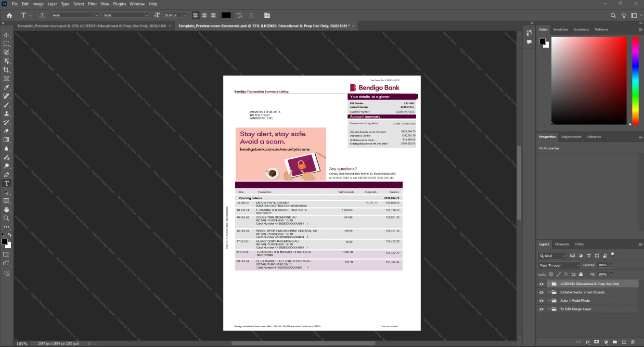The image size is (644, 347).
Task: Delete the selected layer with trash icon
Action: 633,342
